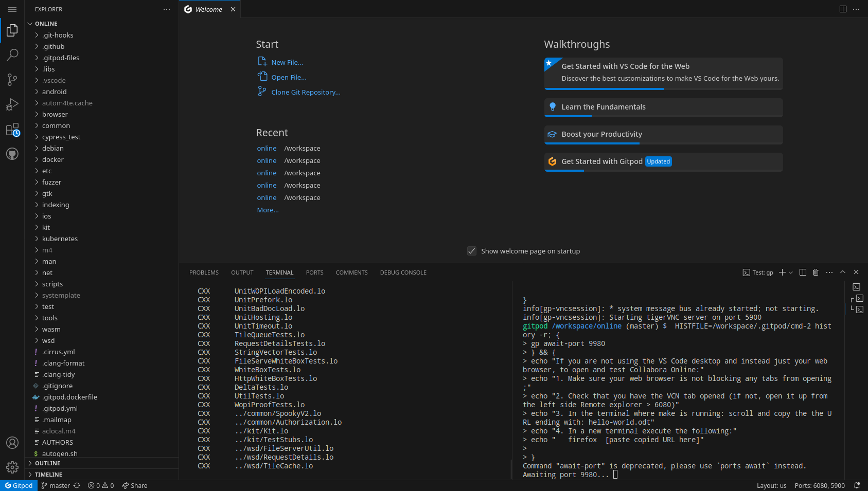
Task: Close the Welcome tab
Action: (x=233, y=9)
